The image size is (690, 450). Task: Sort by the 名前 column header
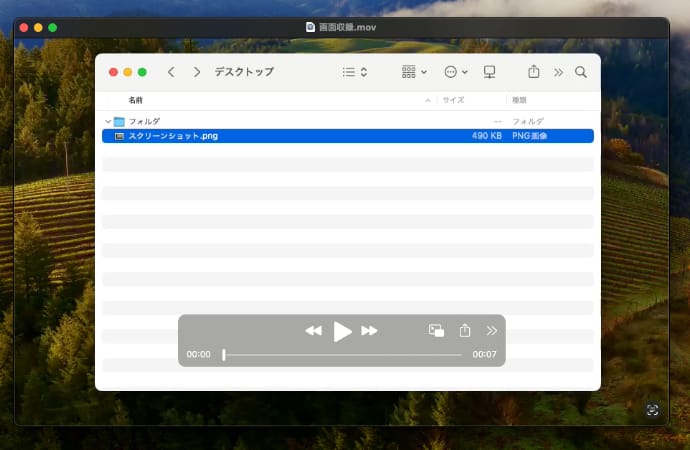tap(135, 100)
